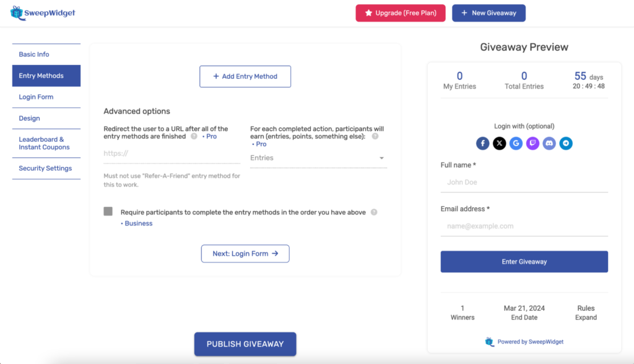The height and width of the screenshot is (364, 634).
Task: Click the Twitch login icon
Action: (x=532, y=143)
